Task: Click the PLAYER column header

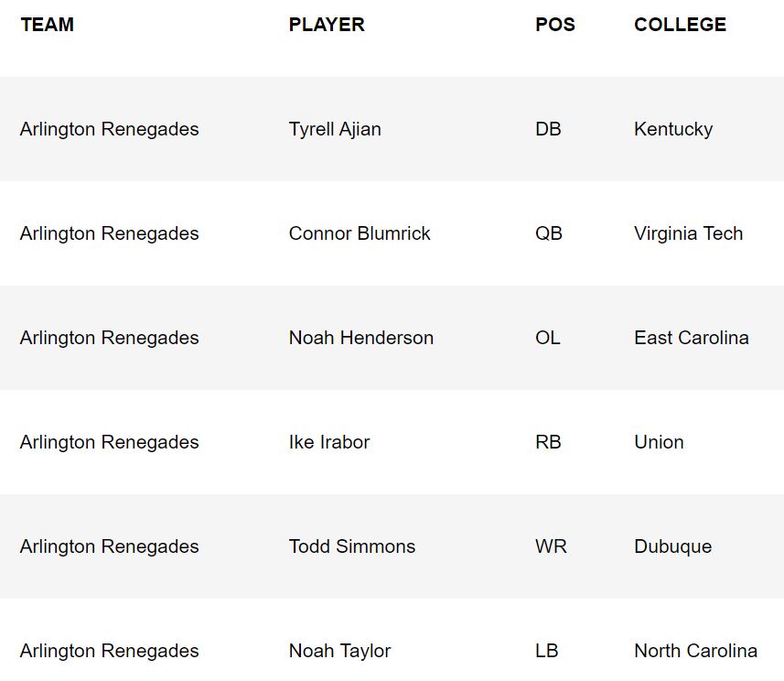Action: pyautogui.click(x=327, y=25)
